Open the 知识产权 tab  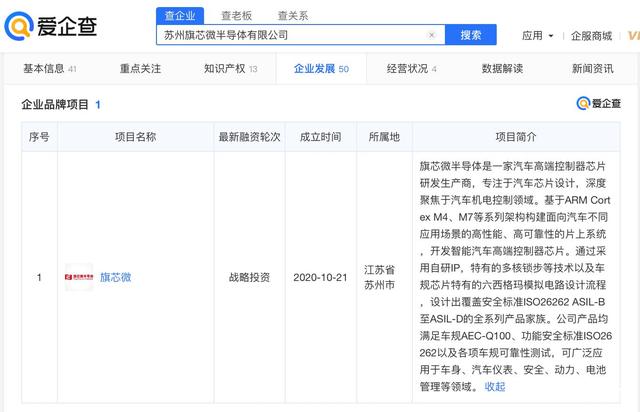pos(231,69)
